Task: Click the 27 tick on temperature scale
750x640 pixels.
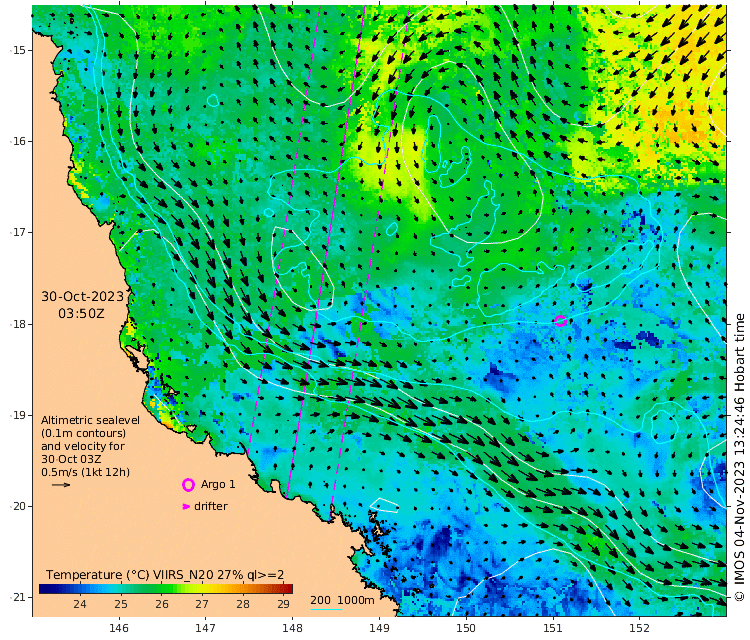Action: 202,604
